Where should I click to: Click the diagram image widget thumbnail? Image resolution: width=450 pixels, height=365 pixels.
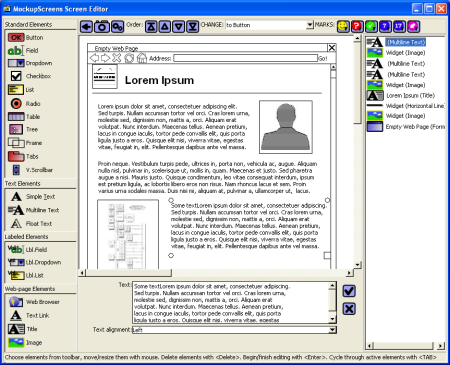pos(128,234)
